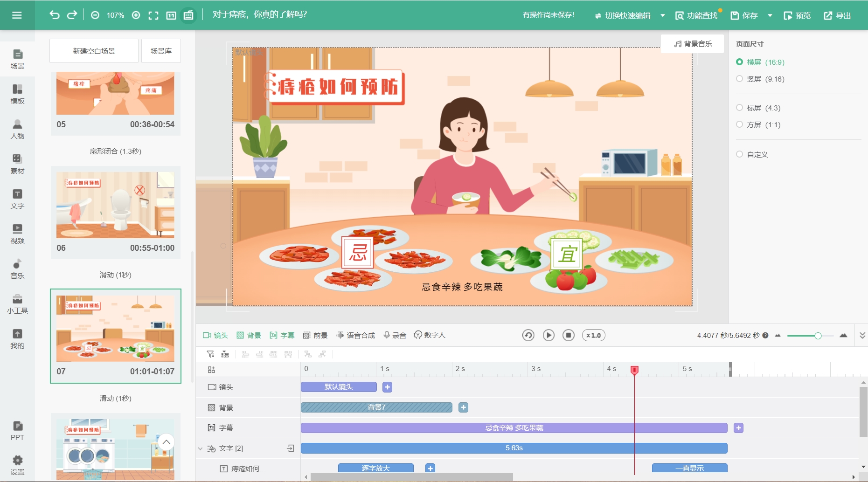The image size is (868, 482).
Task: Replay the scene from start
Action: [x=528, y=336]
